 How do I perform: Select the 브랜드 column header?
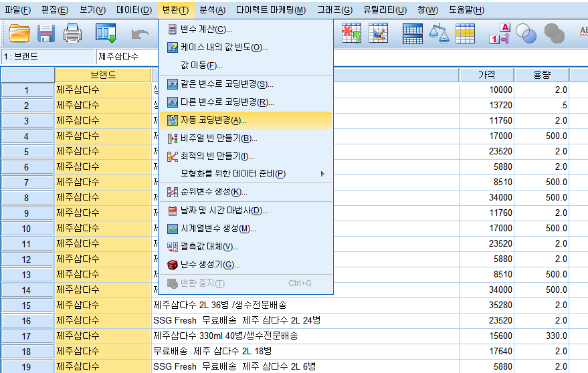point(103,75)
